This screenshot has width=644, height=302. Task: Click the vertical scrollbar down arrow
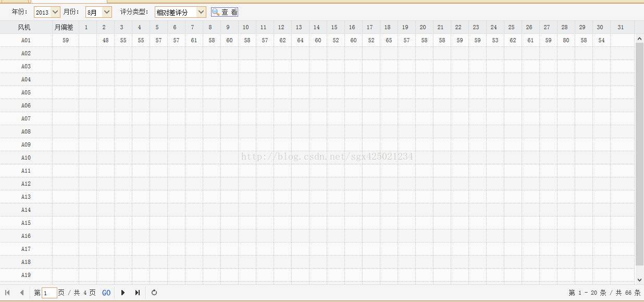click(x=640, y=280)
